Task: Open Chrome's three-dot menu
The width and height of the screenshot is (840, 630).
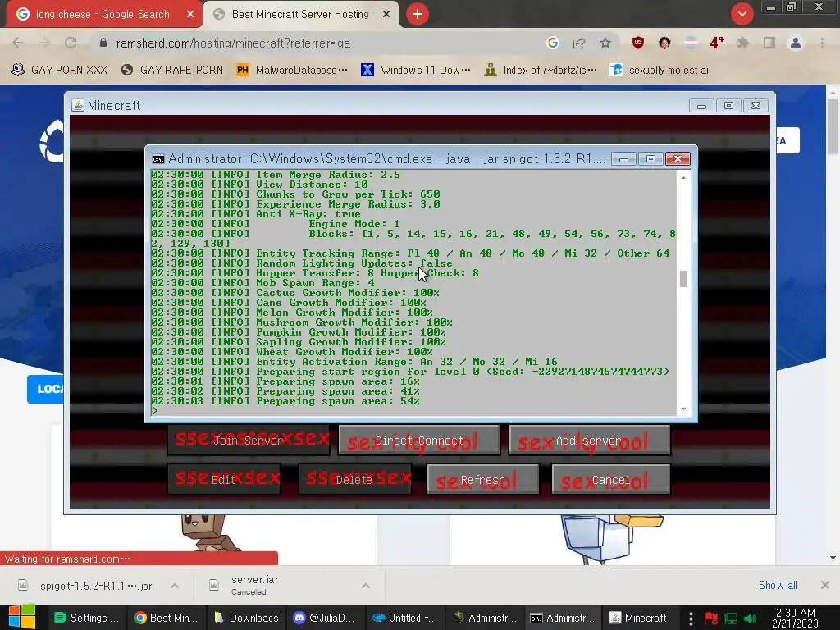Action: 822,43
